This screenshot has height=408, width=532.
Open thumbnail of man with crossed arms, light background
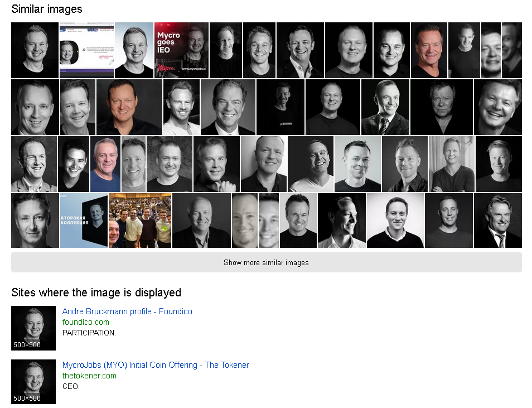452,164
